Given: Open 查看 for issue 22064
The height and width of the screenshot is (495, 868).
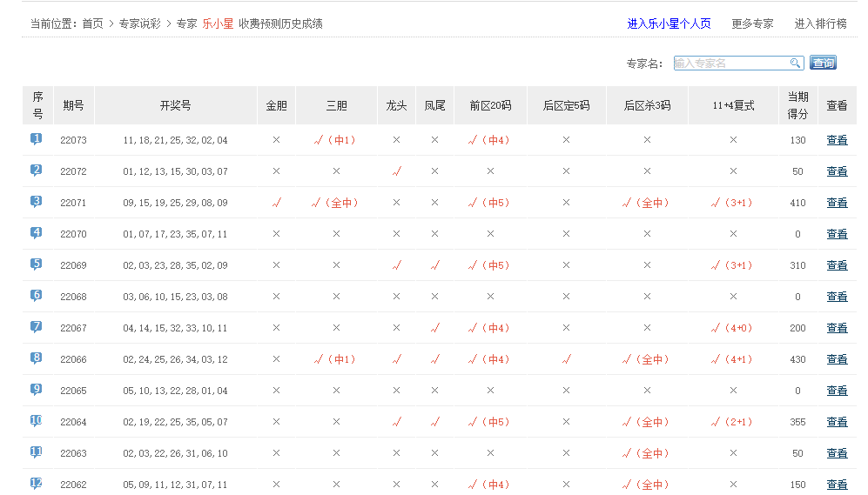Looking at the screenshot, I should pyautogui.click(x=837, y=422).
